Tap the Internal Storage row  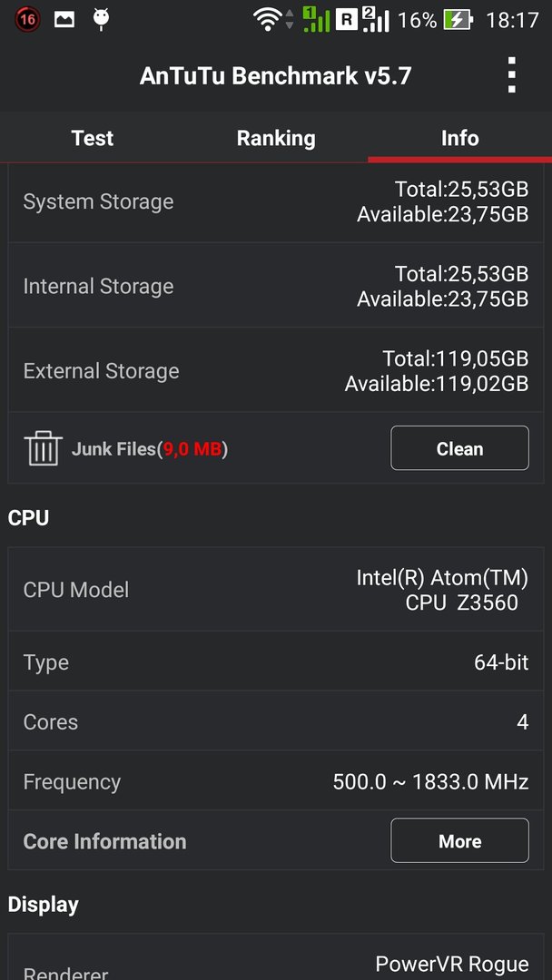[x=276, y=286]
